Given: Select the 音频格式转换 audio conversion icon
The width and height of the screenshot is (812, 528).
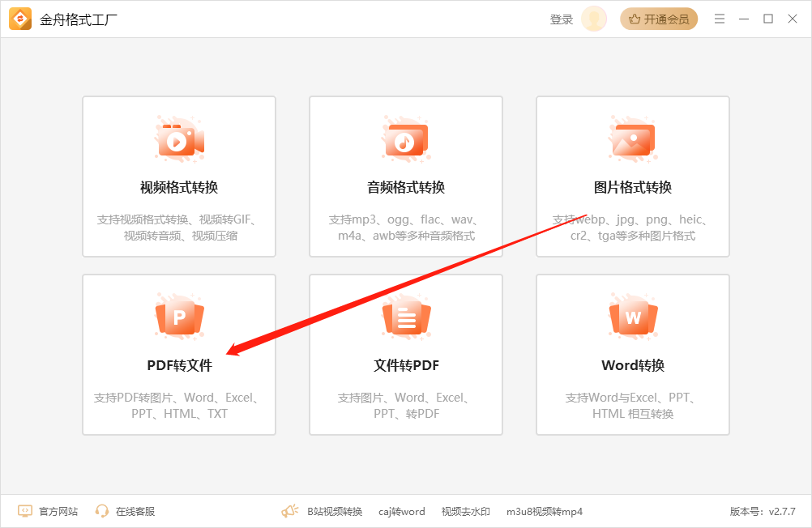Looking at the screenshot, I should click(405, 138).
